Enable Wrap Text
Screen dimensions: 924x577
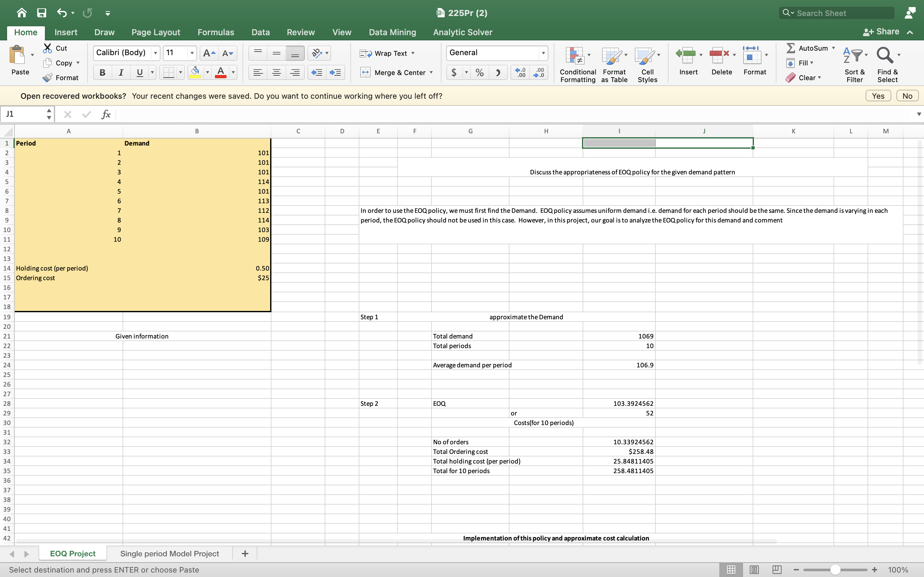pyautogui.click(x=387, y=53)
